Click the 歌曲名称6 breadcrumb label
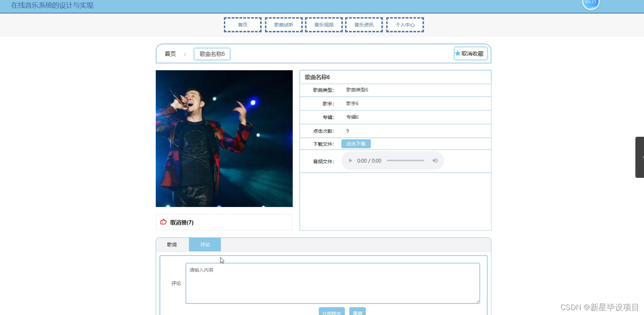The image size is (644, 315). point(212,53)
